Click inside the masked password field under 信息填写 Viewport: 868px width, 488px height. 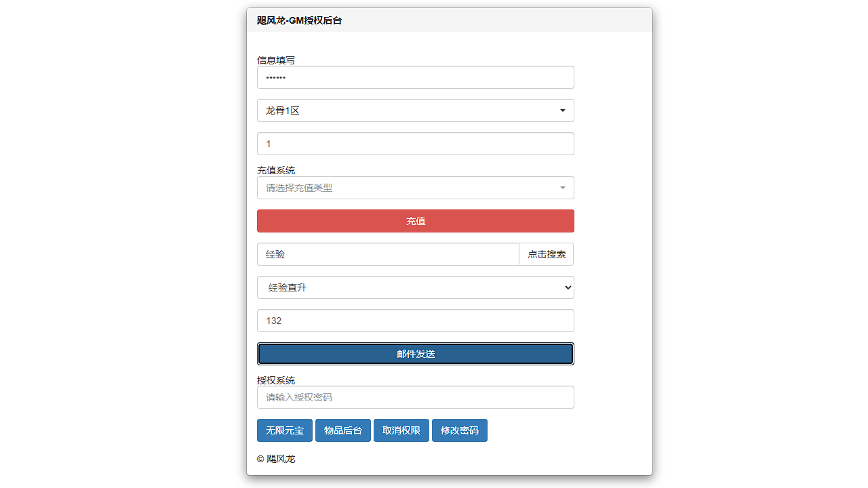tap(415, 77)
